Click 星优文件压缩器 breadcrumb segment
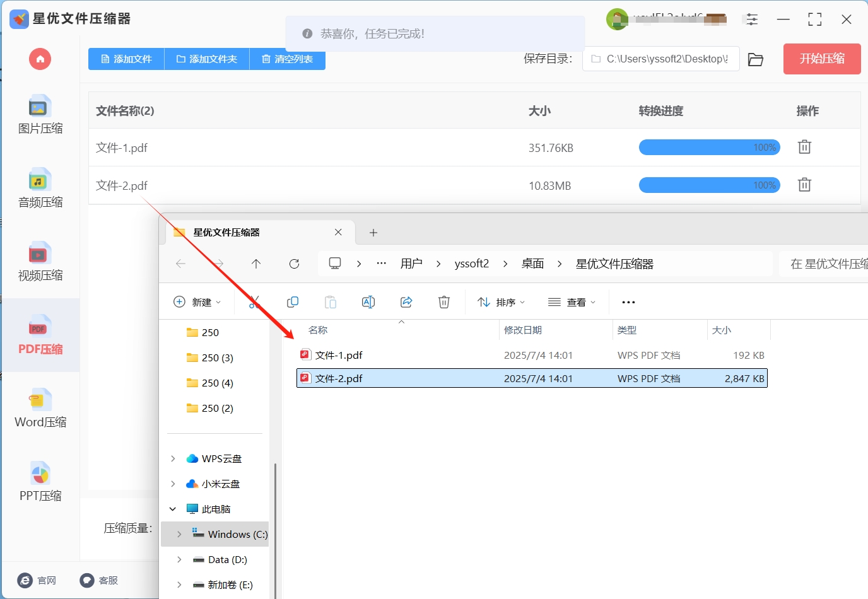The width and height of the screenshot is (868, 599). click(x=614, y=264)
